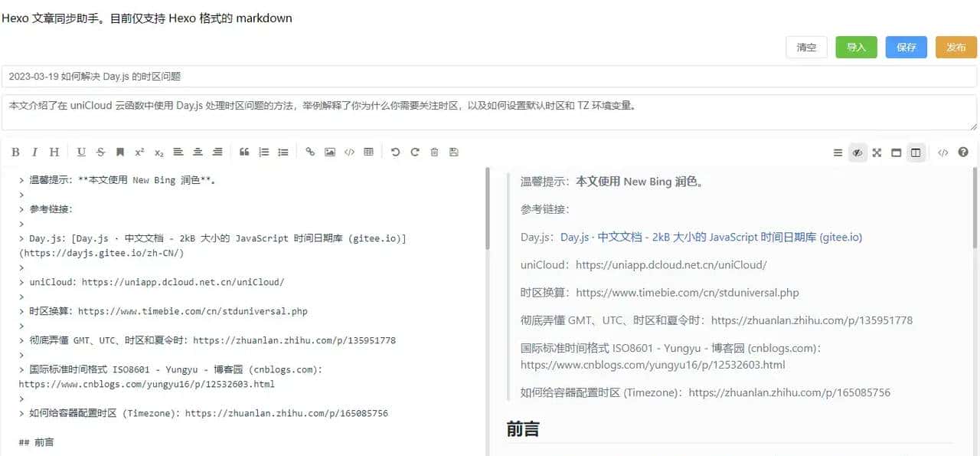Screen dimensions: 980x456
Task: Insert a table with the table icon
Action: pyautogui.click(x=368, y=152)
